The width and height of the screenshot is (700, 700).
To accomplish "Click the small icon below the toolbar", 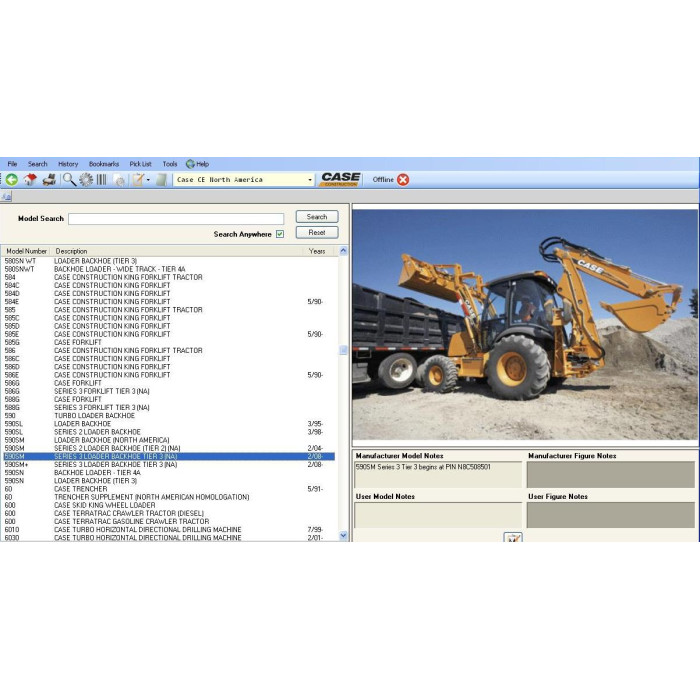I will click(x=6, y=196).
